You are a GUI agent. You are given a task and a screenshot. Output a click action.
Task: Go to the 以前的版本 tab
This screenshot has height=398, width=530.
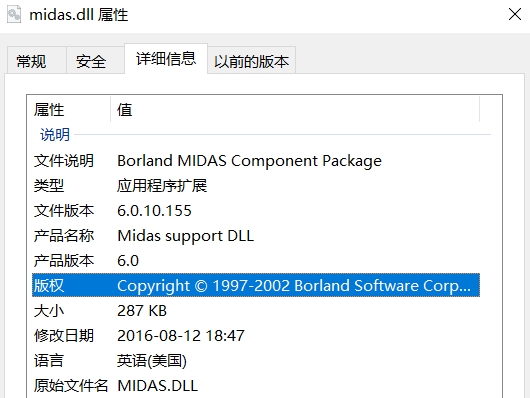(251, 61)
